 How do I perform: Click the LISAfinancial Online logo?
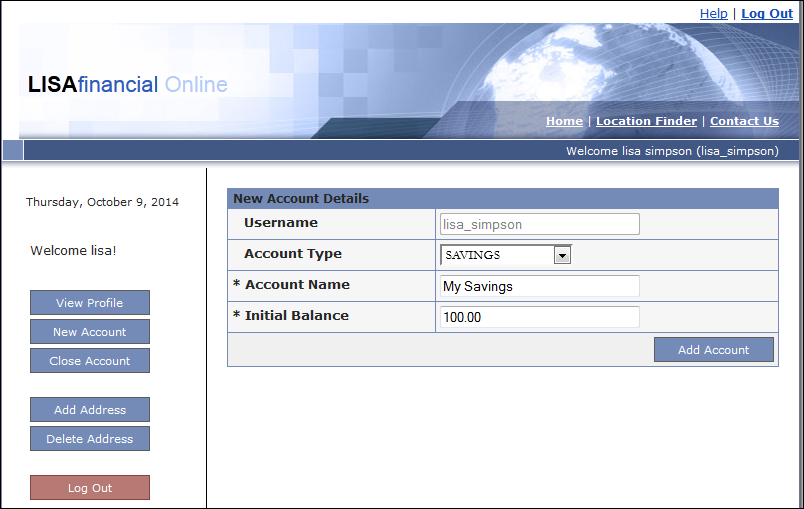click(x=128, y=85)
